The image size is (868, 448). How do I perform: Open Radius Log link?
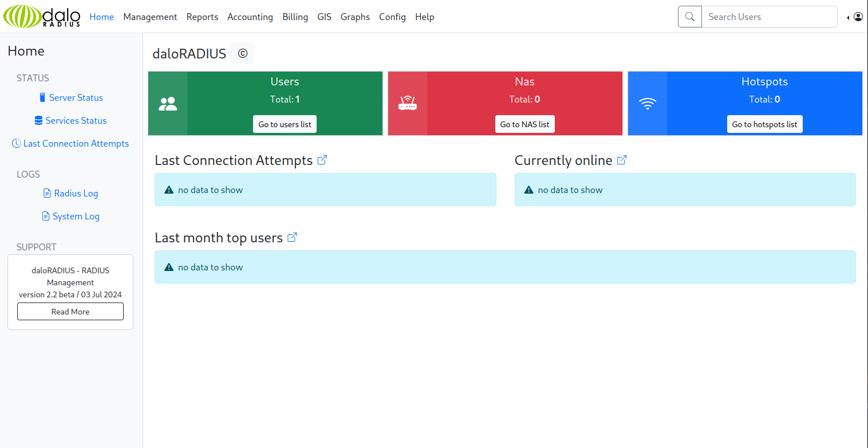click(x=71, y=193)
